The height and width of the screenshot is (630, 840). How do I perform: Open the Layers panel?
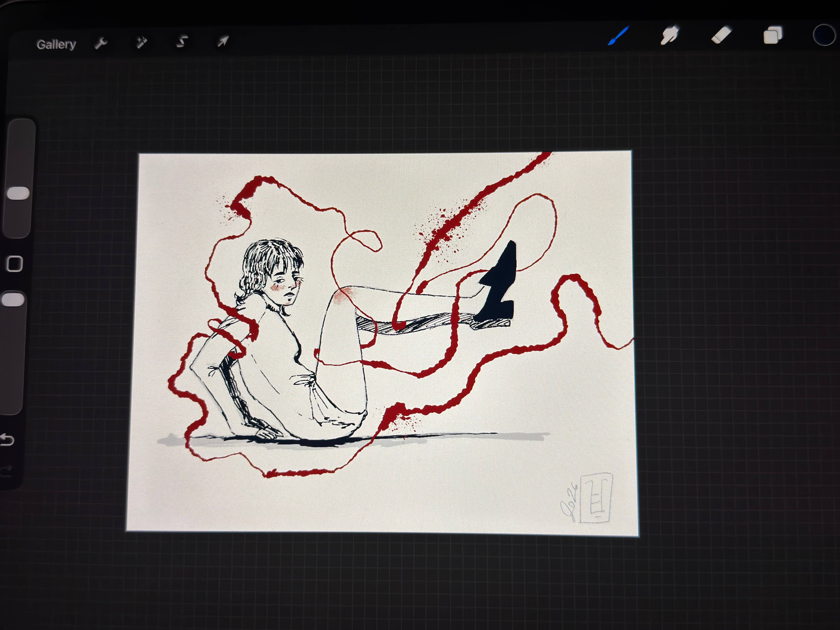tap(773, 35)
